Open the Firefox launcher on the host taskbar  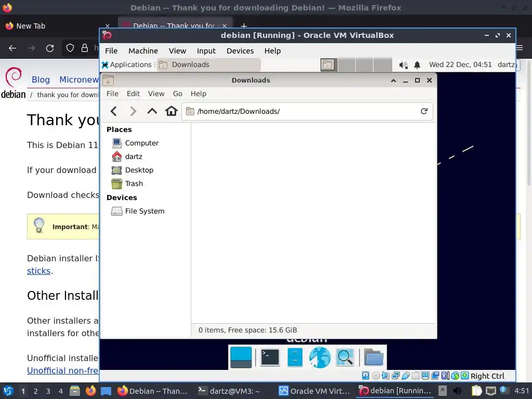[90, 391]
